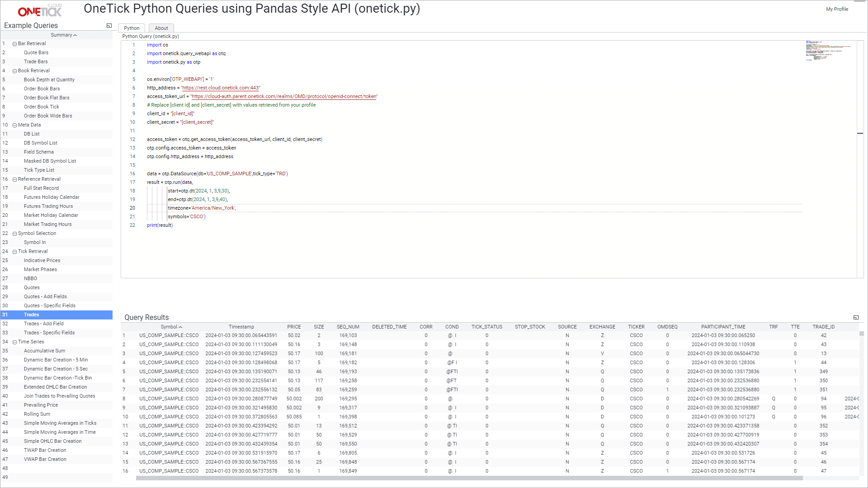Click timestamp 2024-01-03 09:30:00.280877749
Image resolution: width=868 pixels, height=488 pixels.
click(241, 399)
